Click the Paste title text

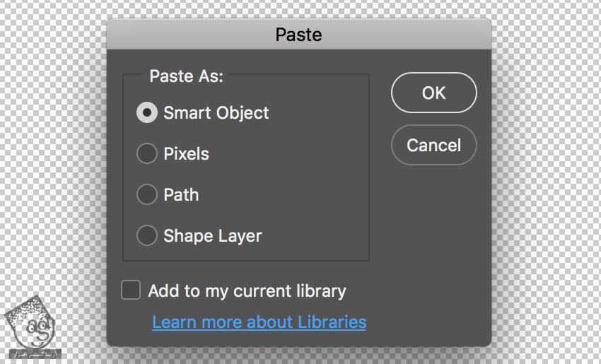pos(298,35)
